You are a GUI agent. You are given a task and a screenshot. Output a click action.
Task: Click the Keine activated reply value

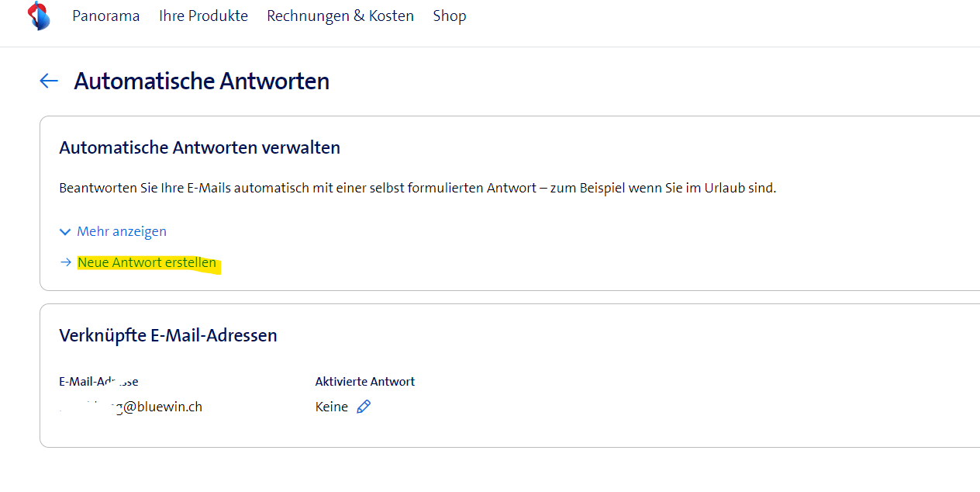[x=332, y=407]
